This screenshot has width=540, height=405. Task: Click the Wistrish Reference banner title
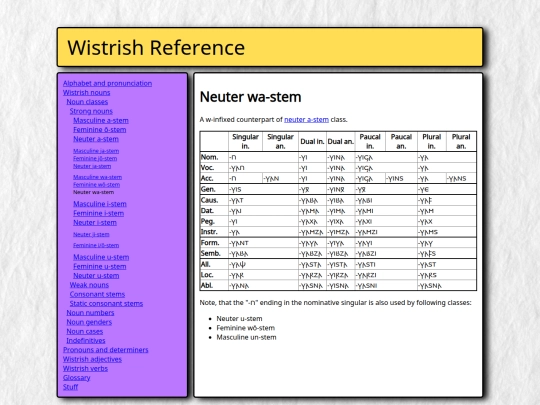pos(156,48)
